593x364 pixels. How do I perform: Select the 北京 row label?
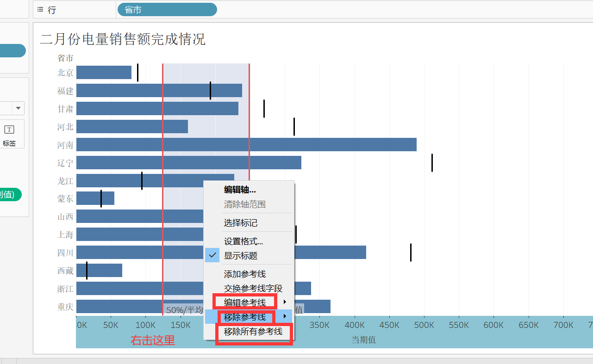click(65, 73)
